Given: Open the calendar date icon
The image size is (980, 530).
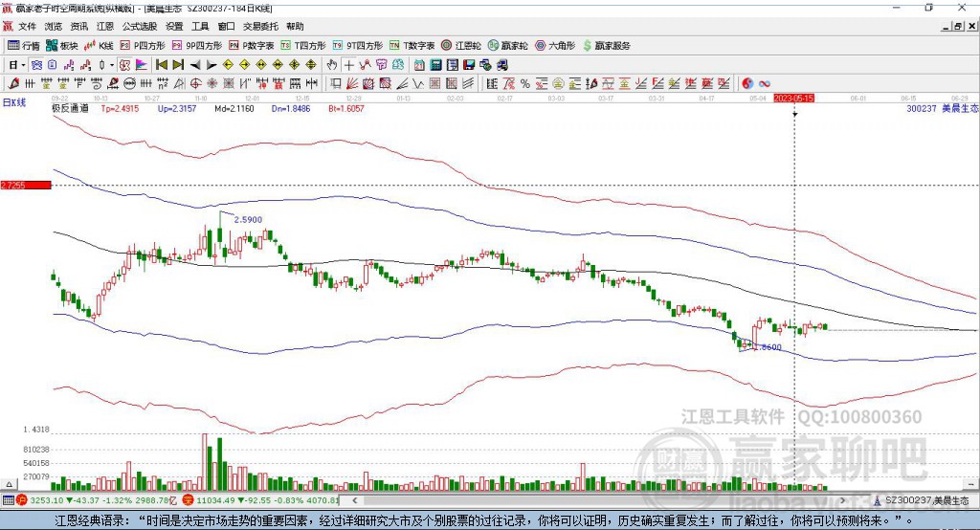Looking at the screenshot, I should point(419,65).
